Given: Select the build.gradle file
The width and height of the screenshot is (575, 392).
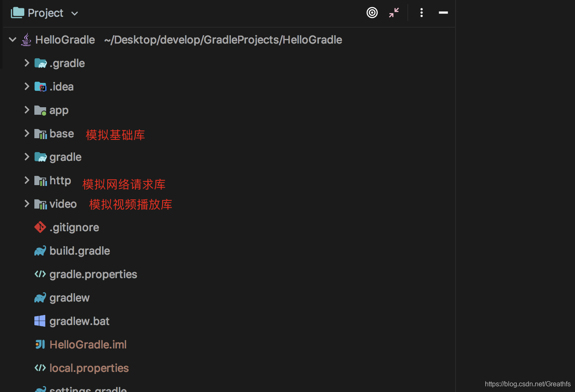Looking at the screenshot, I should click(80, 251).
